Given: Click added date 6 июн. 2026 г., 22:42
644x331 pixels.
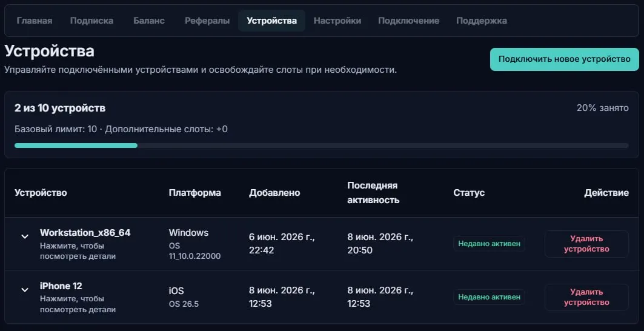Looking at the screenshot, I should pos(282,244).
